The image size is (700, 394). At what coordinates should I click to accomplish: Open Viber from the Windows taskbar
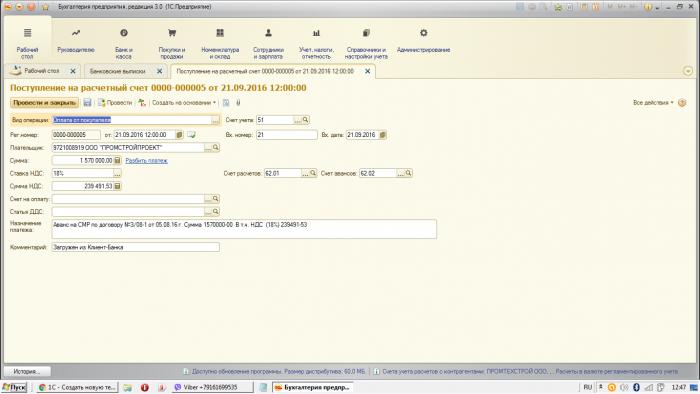[212, 387]
